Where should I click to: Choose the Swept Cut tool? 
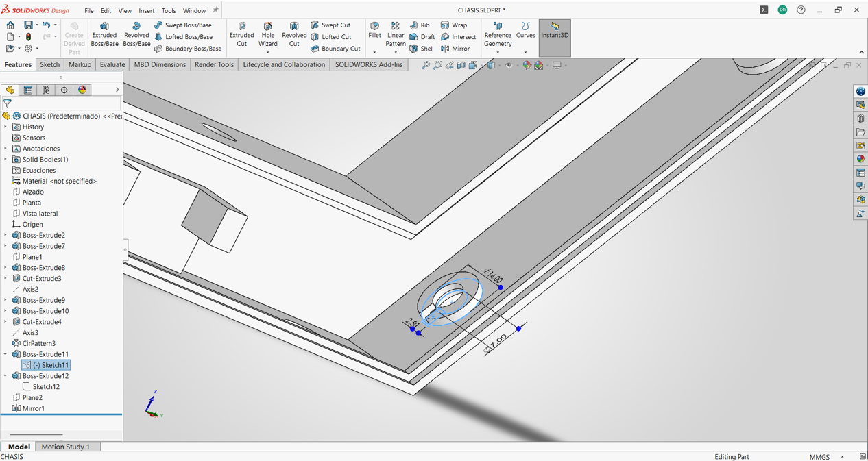pyautogui.click(x=330, y=25)
